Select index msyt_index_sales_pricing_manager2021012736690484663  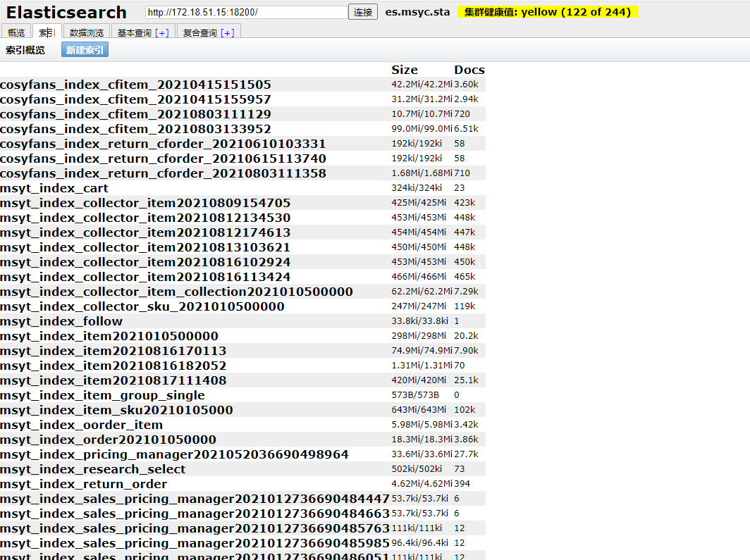pos(195,514)
